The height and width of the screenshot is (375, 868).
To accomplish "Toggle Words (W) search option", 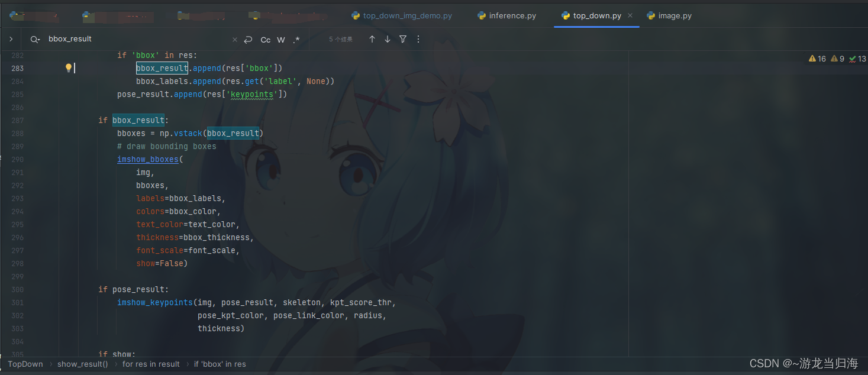I will tap(281, 40).
